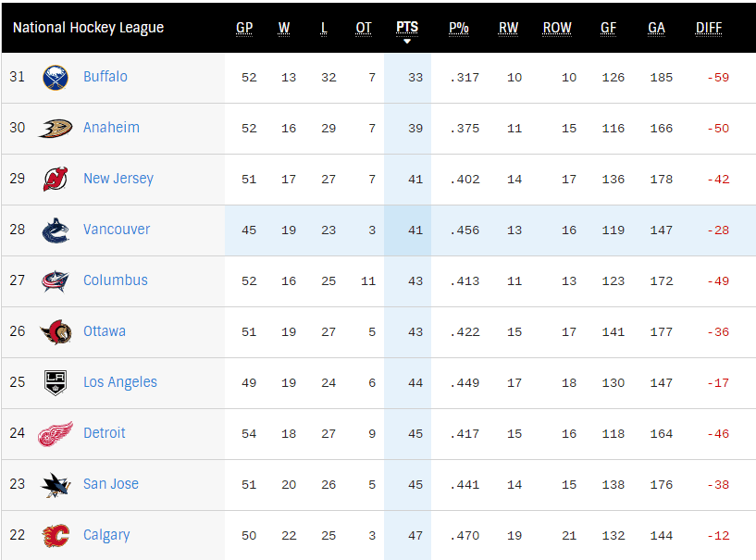
Task: Open the Los Angeles team link
Action: pos(120,382)
